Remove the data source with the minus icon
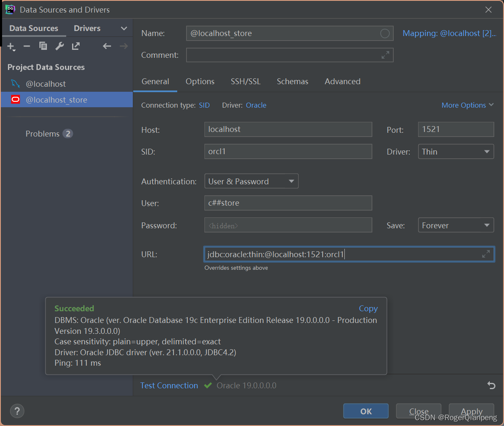 tap(27, 46)
